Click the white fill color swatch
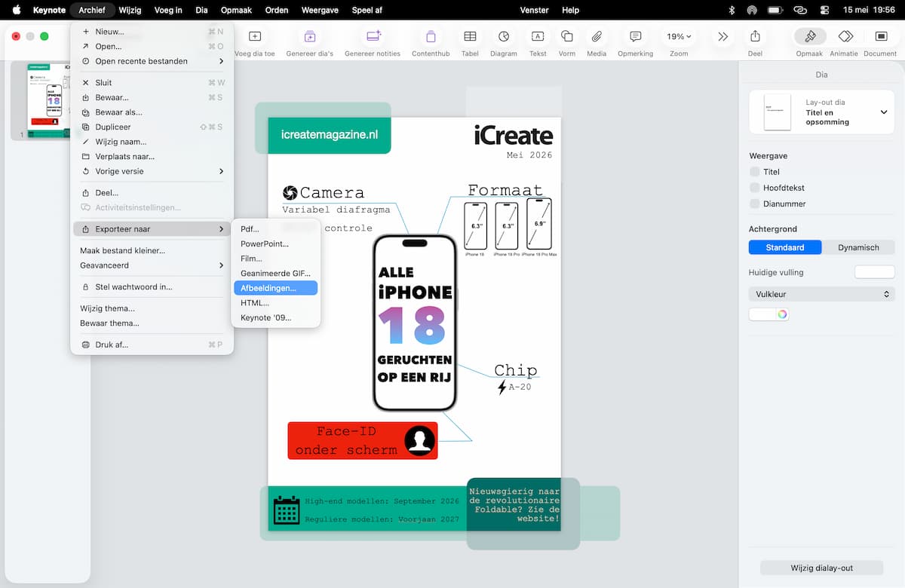Viewport: 905px width, 588px height. coord(762,314)
